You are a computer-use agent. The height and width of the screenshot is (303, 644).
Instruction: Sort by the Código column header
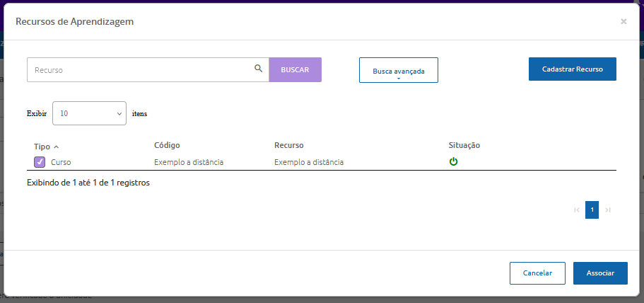pos(167,145)
